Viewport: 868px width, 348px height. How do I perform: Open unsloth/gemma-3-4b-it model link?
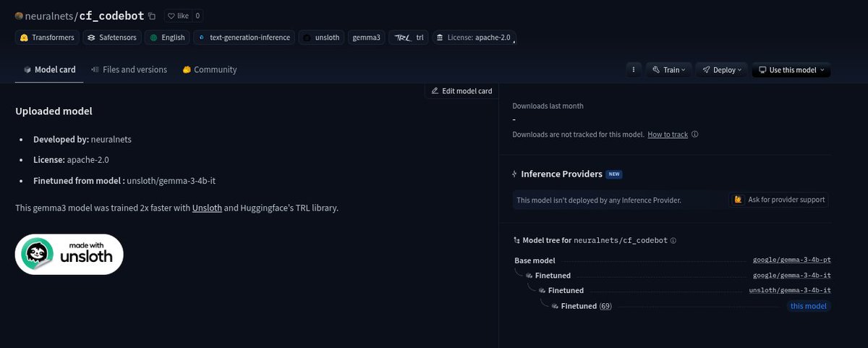[x=790, y=291]
